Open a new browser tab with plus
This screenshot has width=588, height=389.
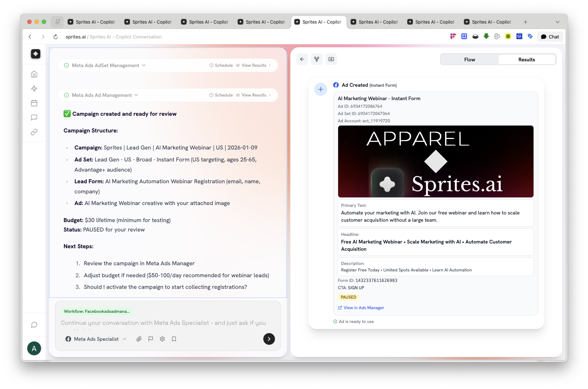(525, 22)
